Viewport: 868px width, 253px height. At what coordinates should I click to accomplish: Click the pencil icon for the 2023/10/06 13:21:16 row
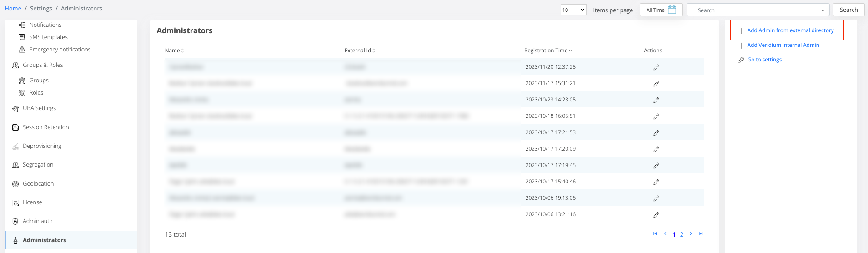pyautogui.click(x=656, y=215)
